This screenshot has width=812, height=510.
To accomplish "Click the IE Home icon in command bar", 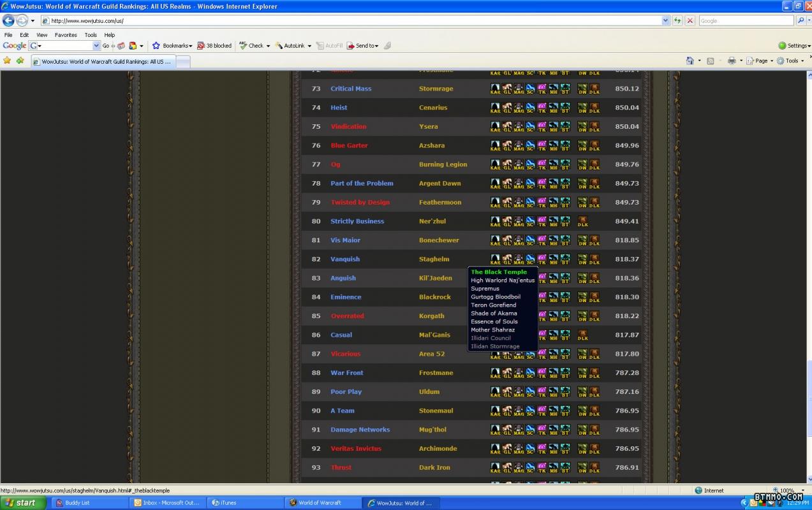I will (690, 61).
